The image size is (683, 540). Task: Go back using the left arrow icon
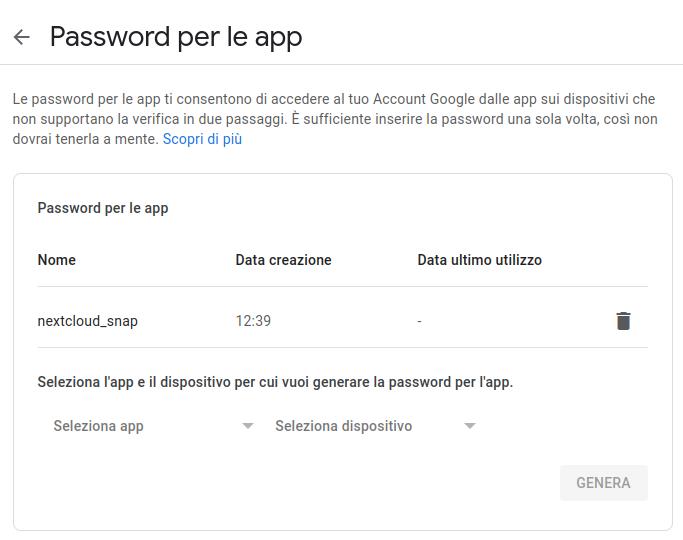point(21,37)
